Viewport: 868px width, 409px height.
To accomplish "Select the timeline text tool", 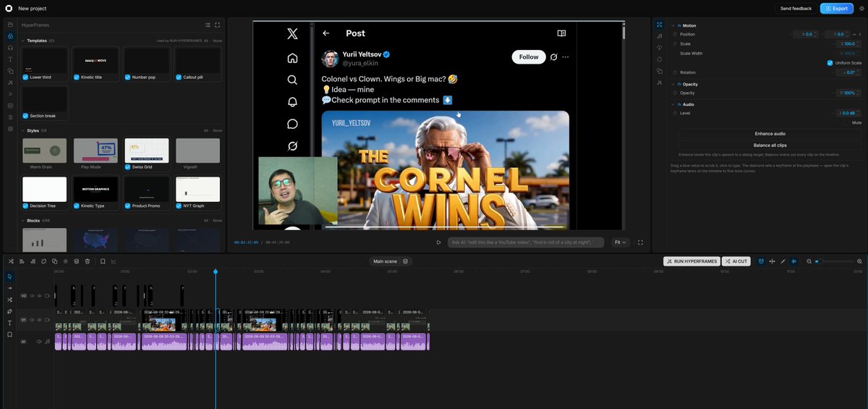I will pos(10,323).
